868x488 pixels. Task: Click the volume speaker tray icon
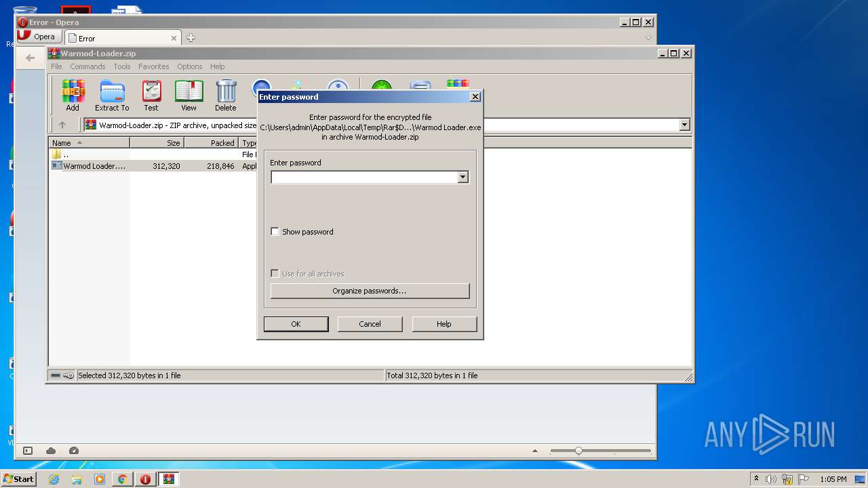[771, 479]
